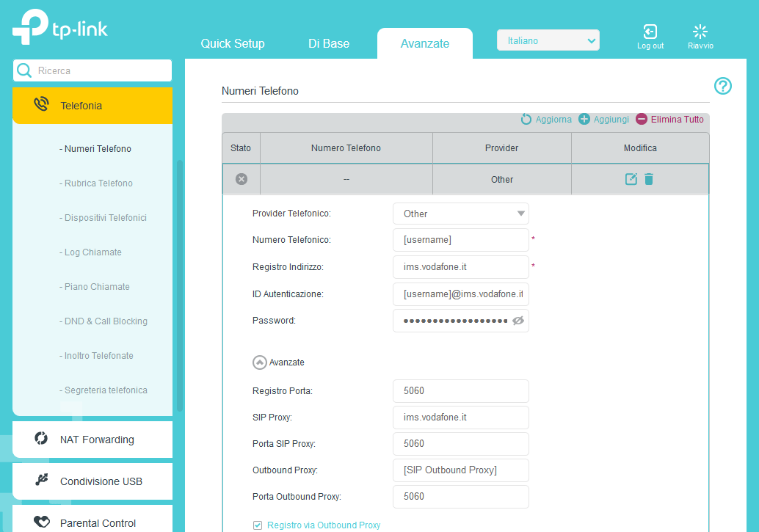The width and height of the screenshot is (759, 532).
Task: Open the Italiano language dropdown
Action: pos(548,40)
